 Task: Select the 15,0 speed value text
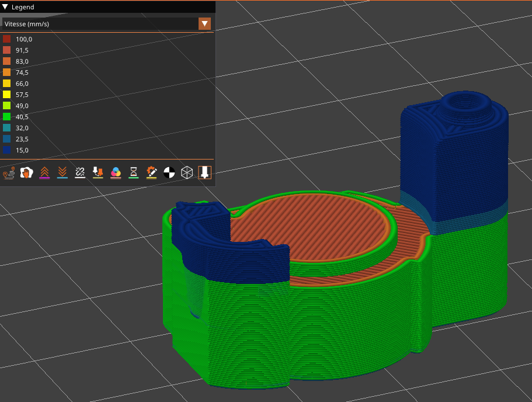click(22, 150)
